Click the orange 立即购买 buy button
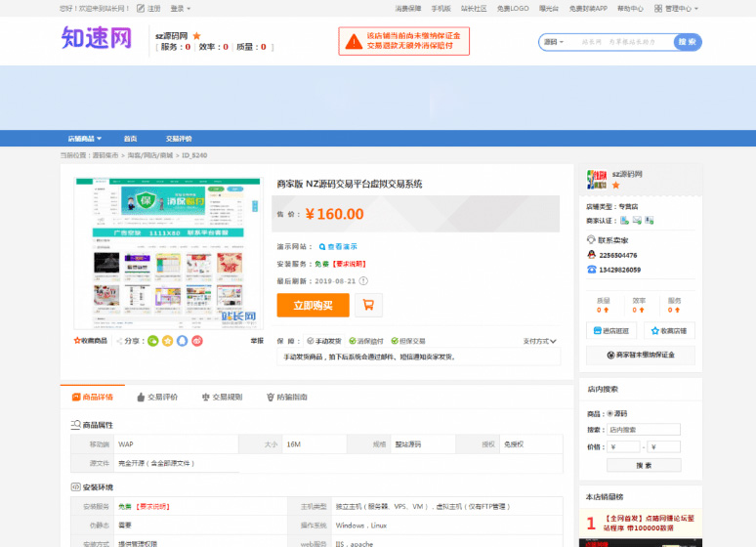The image size is (756, 547). tap(313, 306)
